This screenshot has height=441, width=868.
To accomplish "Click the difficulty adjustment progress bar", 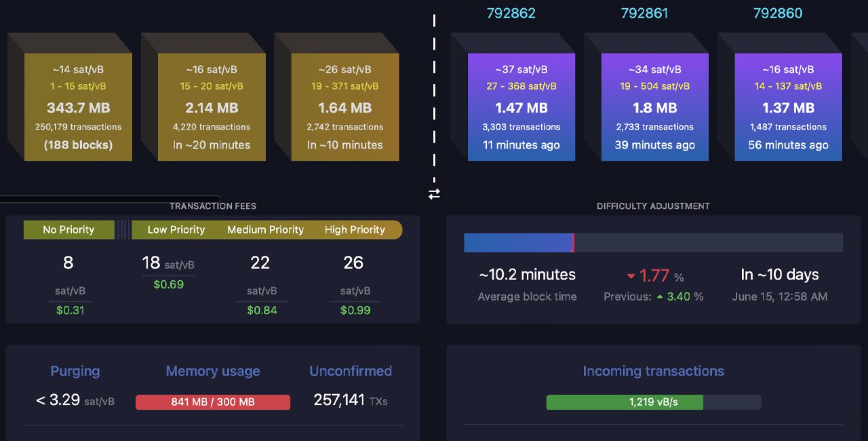I will coord(653,242).
